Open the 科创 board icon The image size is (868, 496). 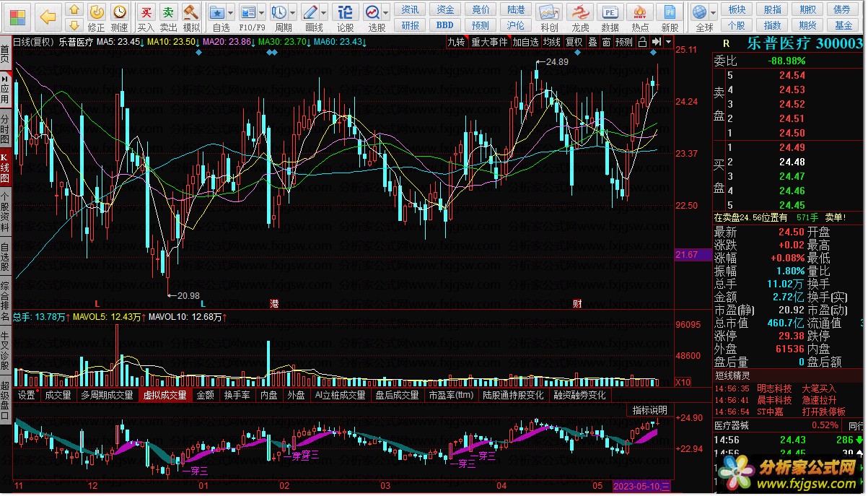[x=549, y=12]
